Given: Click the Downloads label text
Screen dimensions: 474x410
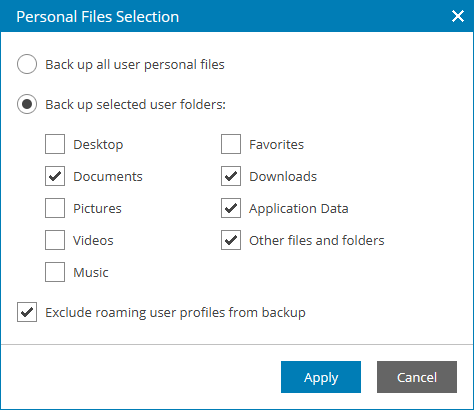Looking at the screenshot, I should pos(283,176).
